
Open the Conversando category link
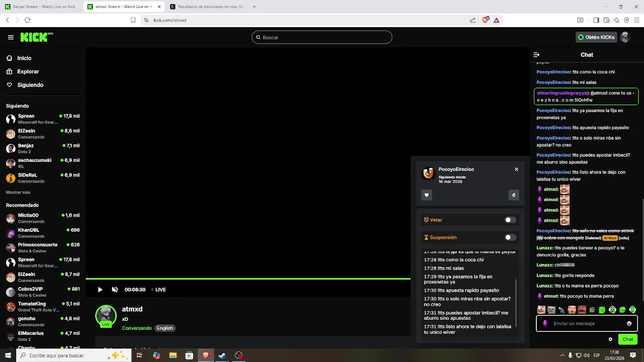[x=137, y=328]
